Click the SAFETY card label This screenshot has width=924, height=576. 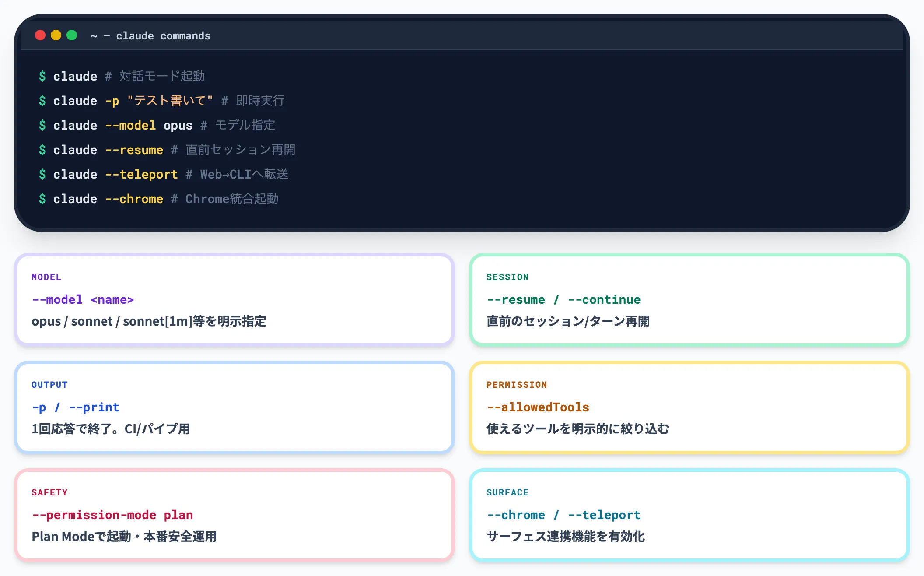[x=49, y=492]
